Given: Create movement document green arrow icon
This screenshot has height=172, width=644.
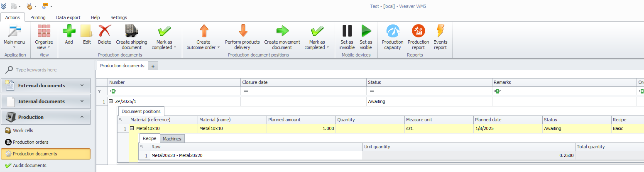Looking at the screenshot, I should point(282,31).
